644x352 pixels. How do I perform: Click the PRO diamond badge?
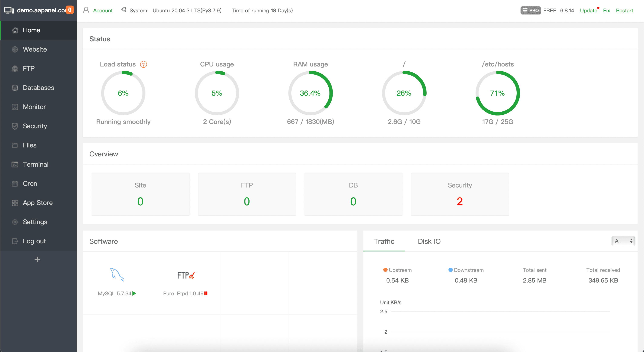530,10
